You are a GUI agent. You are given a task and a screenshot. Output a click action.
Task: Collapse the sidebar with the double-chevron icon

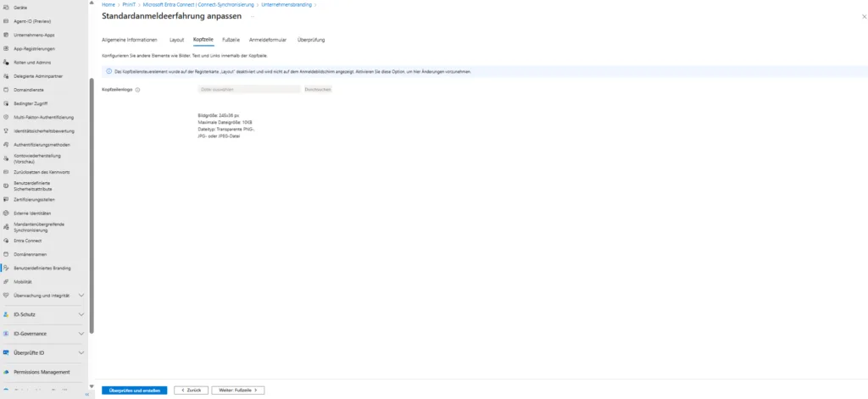[x=87, y=395]
